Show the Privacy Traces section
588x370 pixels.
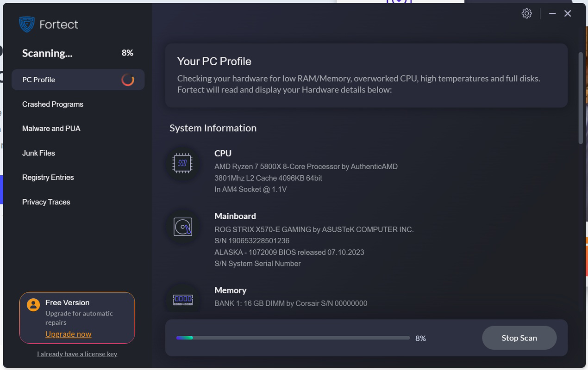coord(46,202)
